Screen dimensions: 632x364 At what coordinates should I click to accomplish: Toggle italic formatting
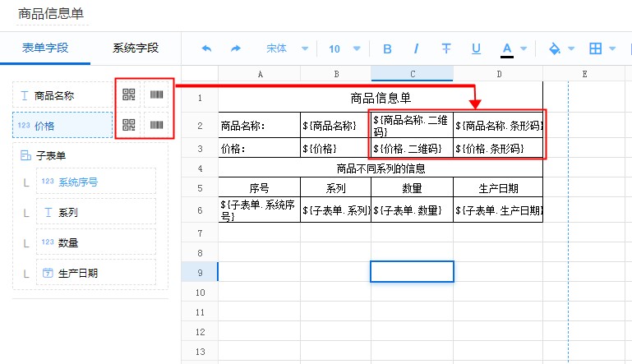coord(417,49)
